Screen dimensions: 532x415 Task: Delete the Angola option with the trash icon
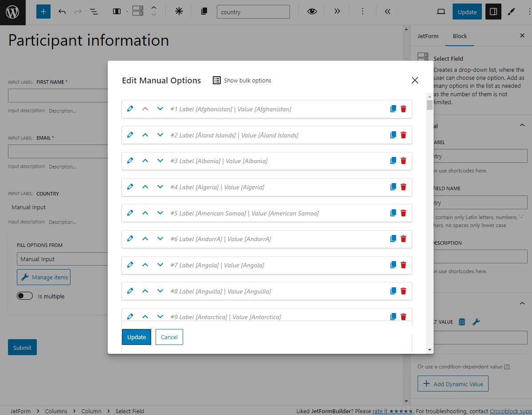click(x=403, y=265)
